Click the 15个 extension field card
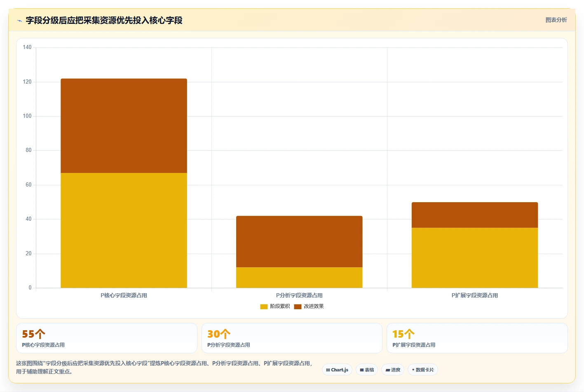Image resolution: width=584 pixels, height=392 pixels. point(477,338)
